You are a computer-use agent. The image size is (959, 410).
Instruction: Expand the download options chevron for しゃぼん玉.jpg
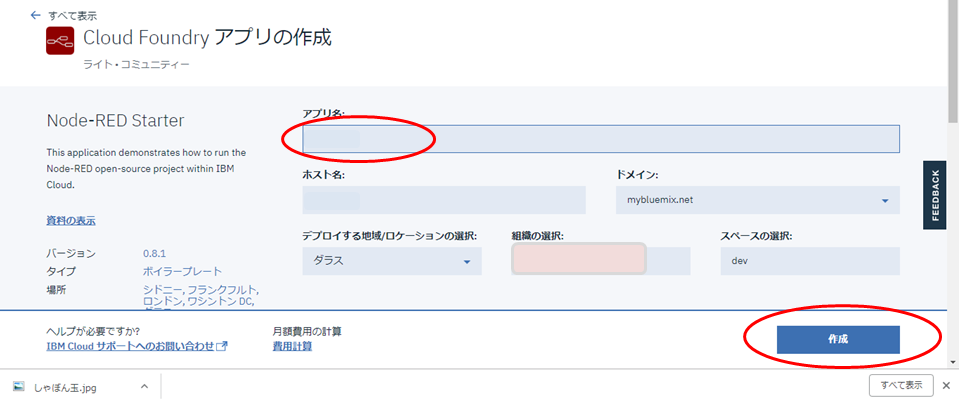(x=144, y=387)
